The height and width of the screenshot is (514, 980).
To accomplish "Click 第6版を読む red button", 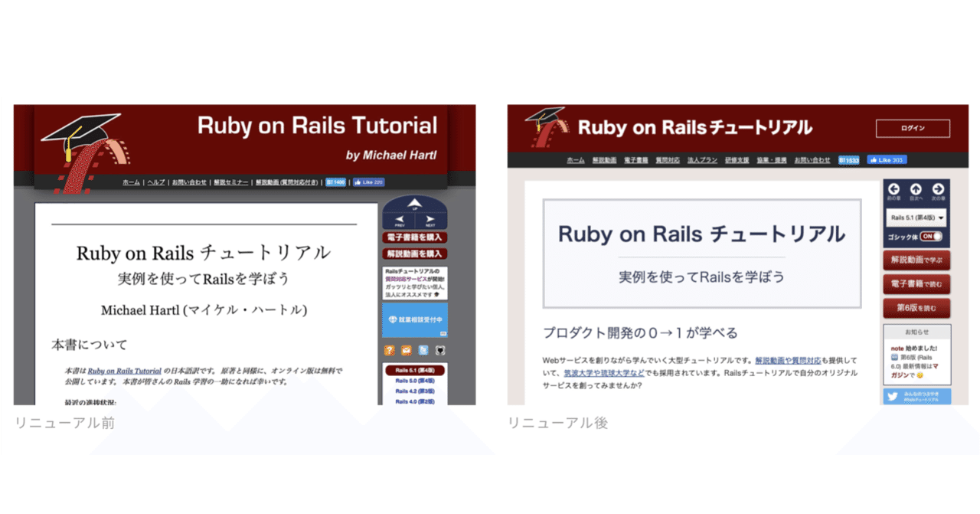I will pyautogui.click(x=916, y=308).
